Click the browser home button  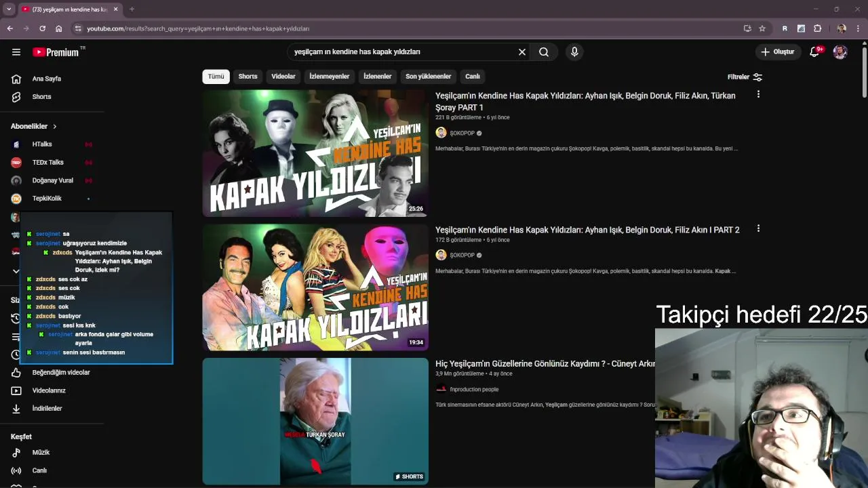click(x=58, y=28)
